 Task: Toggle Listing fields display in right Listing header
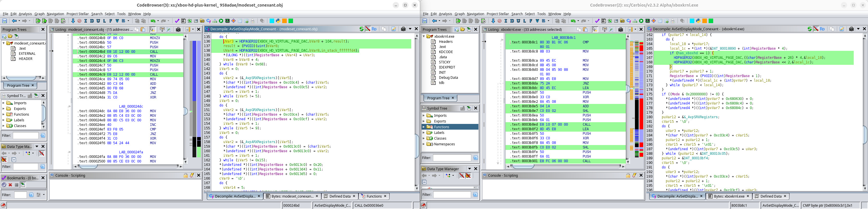[604, 29]
